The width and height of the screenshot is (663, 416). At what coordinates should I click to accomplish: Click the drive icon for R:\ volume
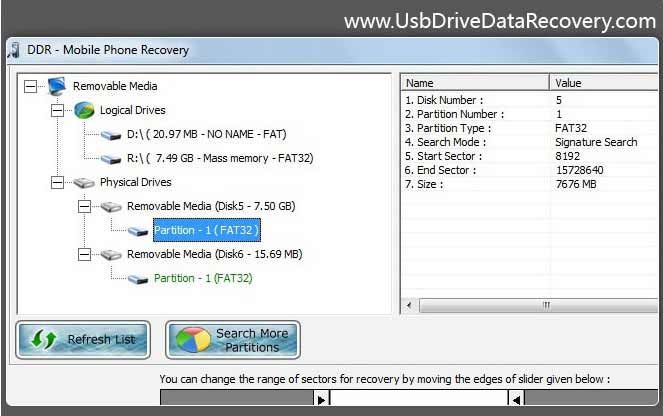click(x=111, y=159)
